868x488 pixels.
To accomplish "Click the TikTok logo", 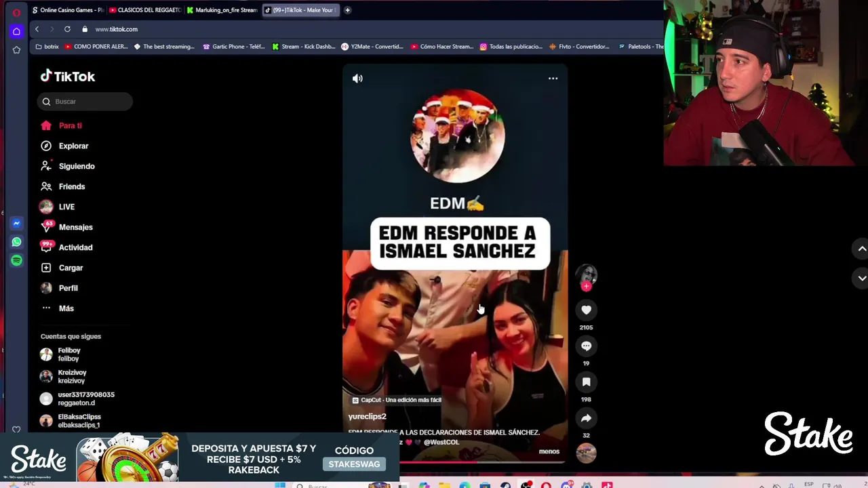I will (68, 77).
